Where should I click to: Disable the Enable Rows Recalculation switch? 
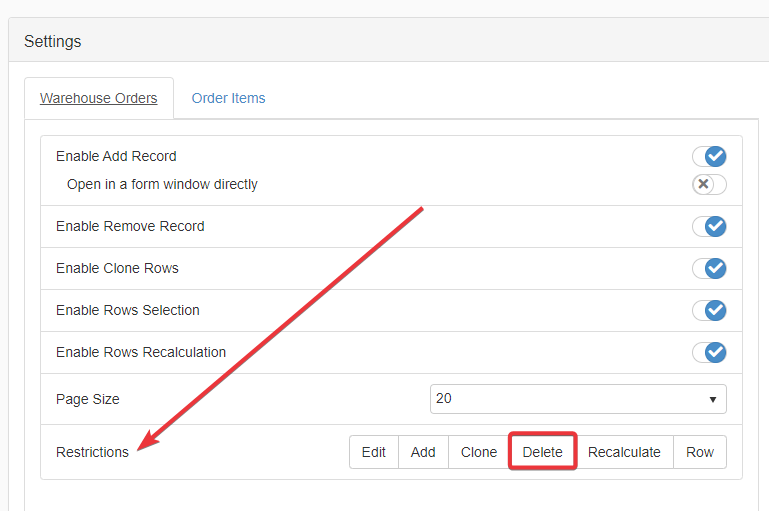click(709, 353)
